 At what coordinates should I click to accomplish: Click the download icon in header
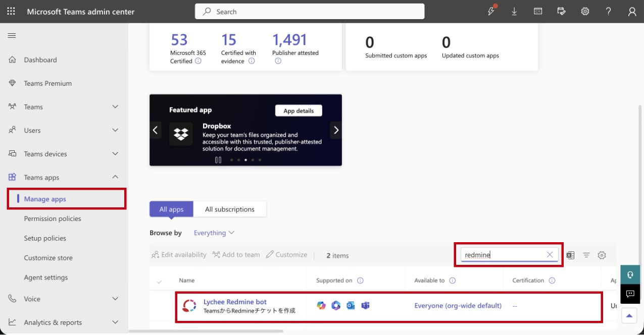[x=514, y=12]
